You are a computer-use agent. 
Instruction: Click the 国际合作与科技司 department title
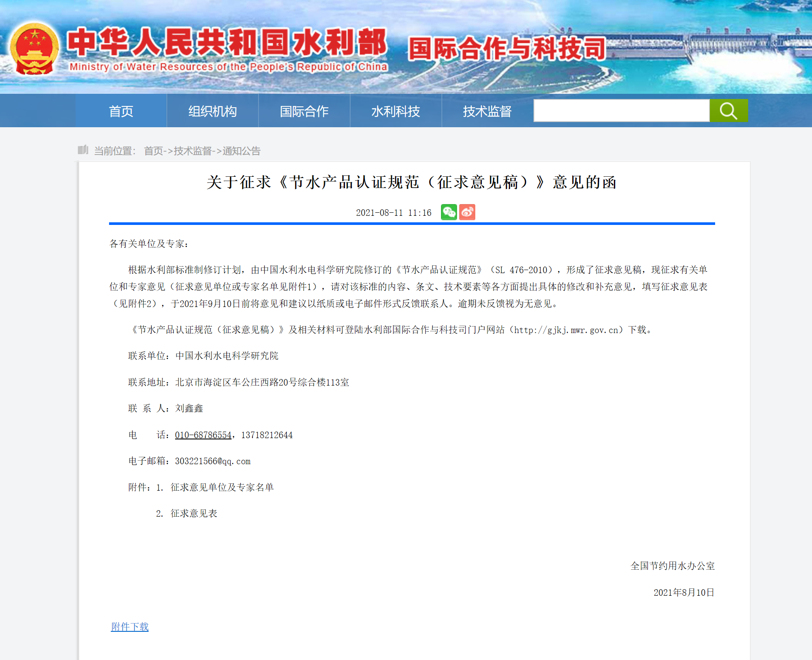[x=507, y=48]
